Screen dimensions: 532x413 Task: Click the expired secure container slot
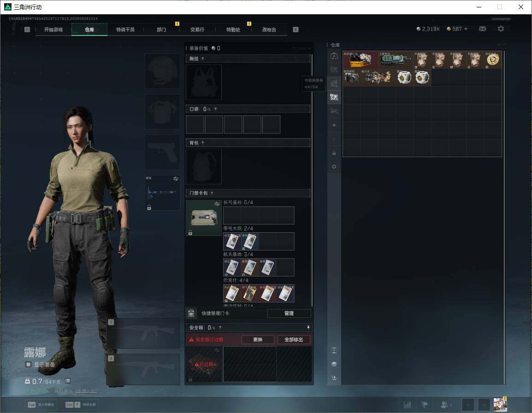click(204, 364)
